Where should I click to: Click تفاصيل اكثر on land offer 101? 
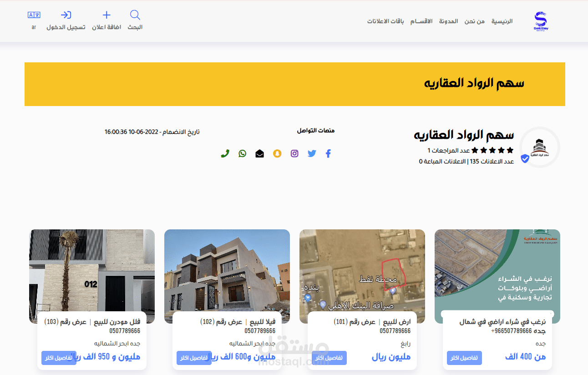(x=329, y=358)
